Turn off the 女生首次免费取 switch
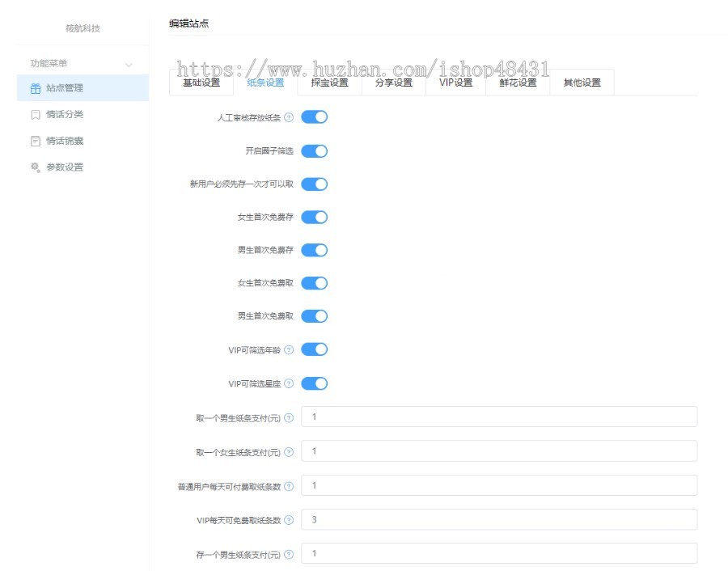This screenshot has height=571, width=728. (315, 283)
